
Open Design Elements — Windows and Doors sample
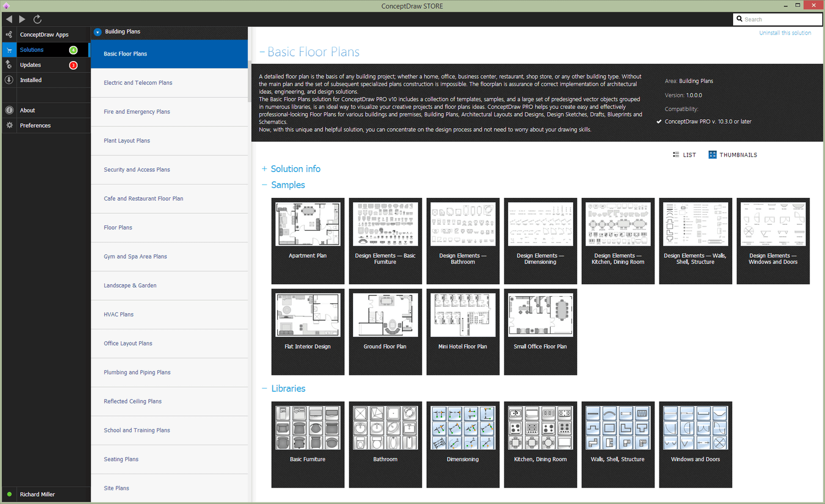(x=773, y=241)
